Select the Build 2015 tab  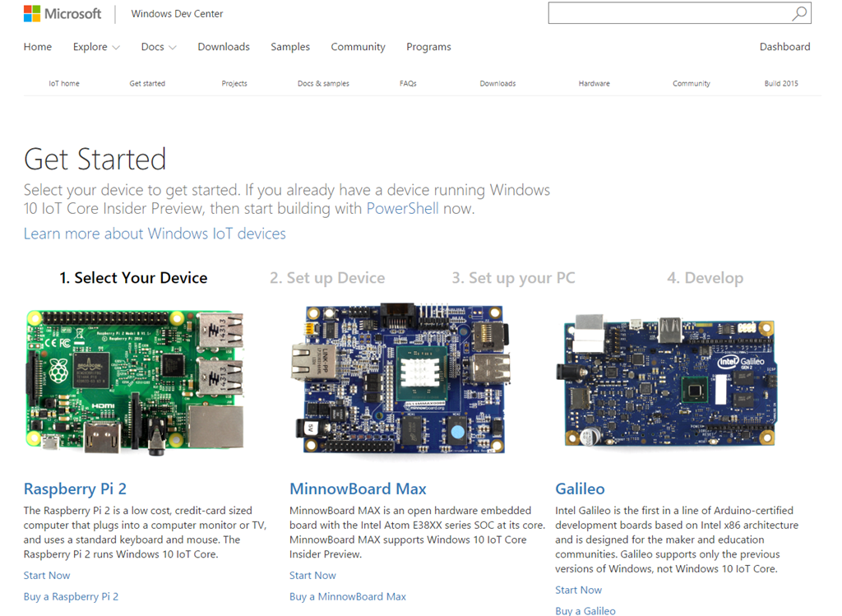[x=780, y=83]
